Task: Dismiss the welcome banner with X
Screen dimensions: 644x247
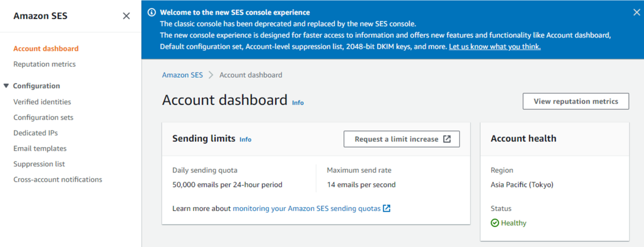Action: (636, 12)
